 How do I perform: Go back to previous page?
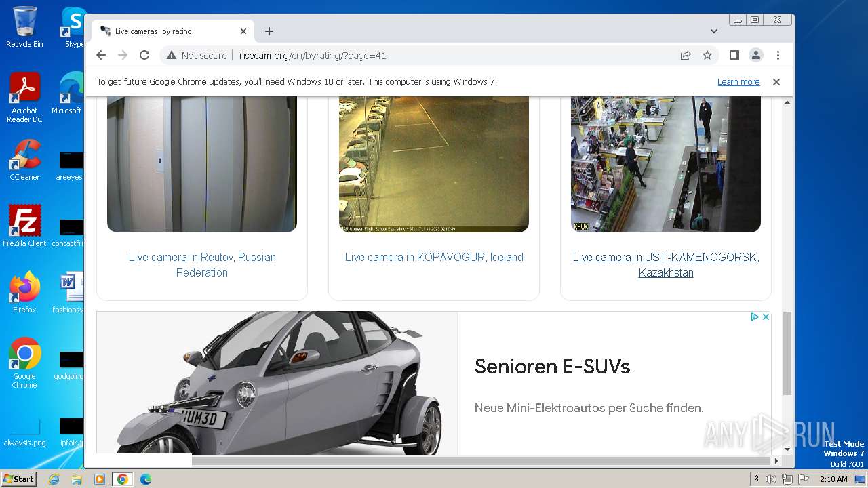pyautogui.click(x=101, y=55)
